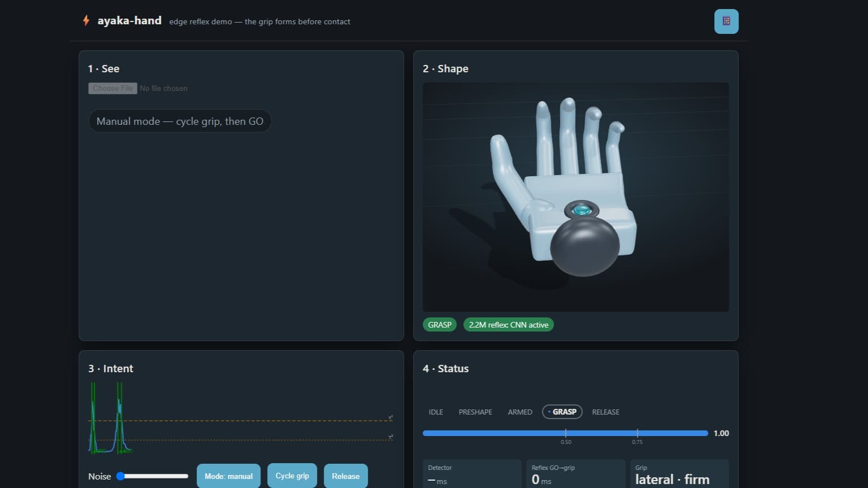The image size is (868, 488).
Task: Open the calculator-style icon button top right
Action: pos(726,21)
